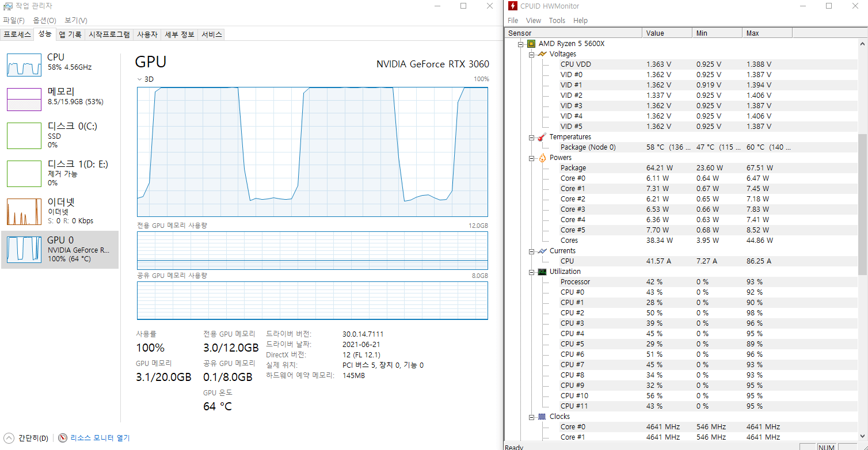This screenshot has width=868, height=450.
Task: Click the Value column header
Action: [667, 33]
